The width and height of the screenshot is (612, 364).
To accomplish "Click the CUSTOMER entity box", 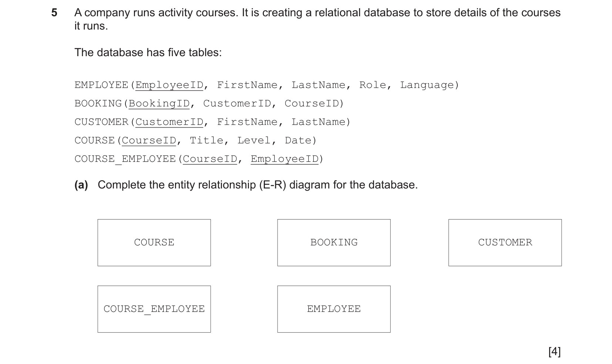I will tap(505, 242).
